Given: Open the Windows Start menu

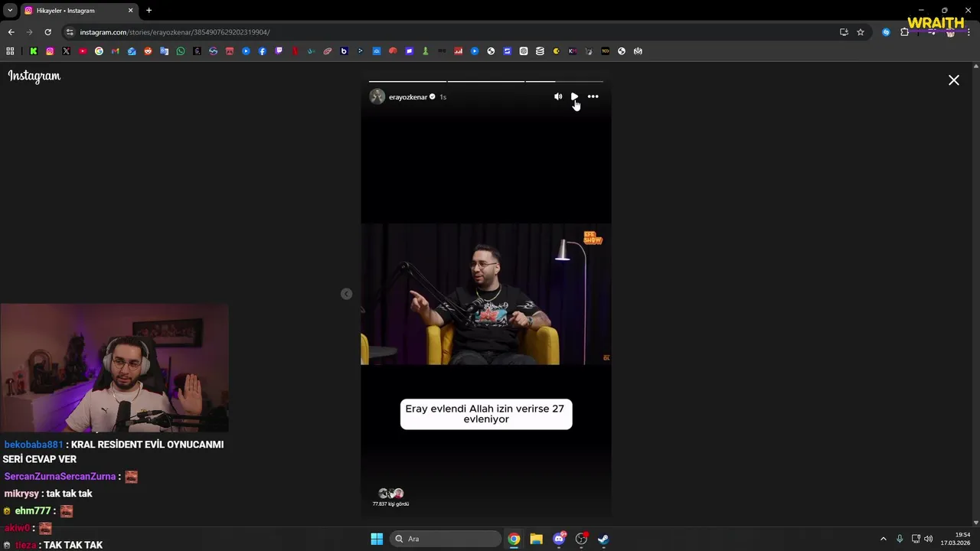Looking at the screenshot, I should [x=377, y=539].
